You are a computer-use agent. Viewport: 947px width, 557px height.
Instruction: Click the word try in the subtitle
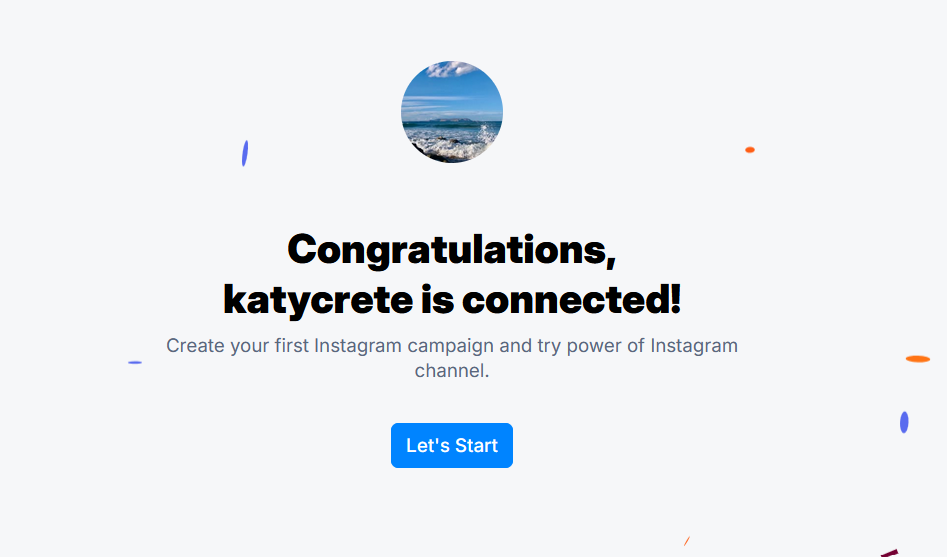pyautogui.click(x=549, y=346)
